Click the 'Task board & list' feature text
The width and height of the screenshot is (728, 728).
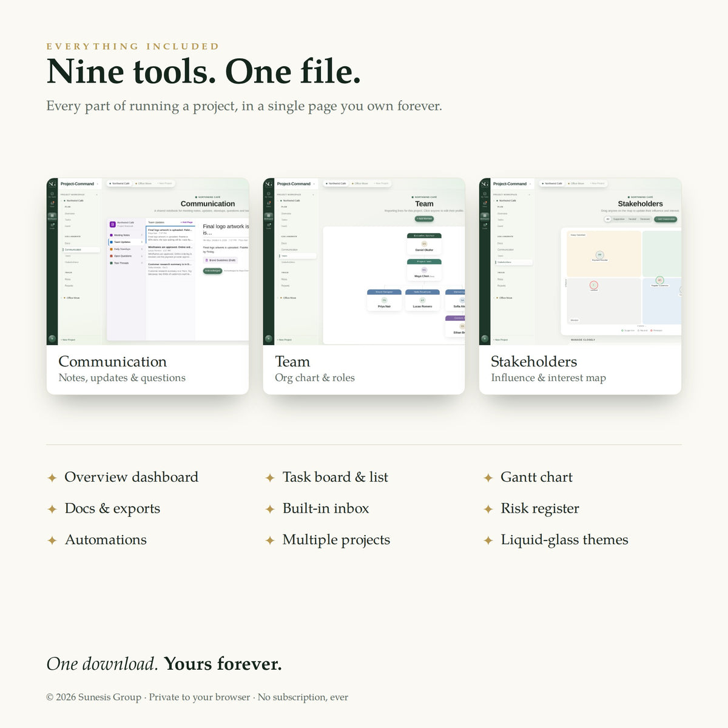tap(335, 477)
